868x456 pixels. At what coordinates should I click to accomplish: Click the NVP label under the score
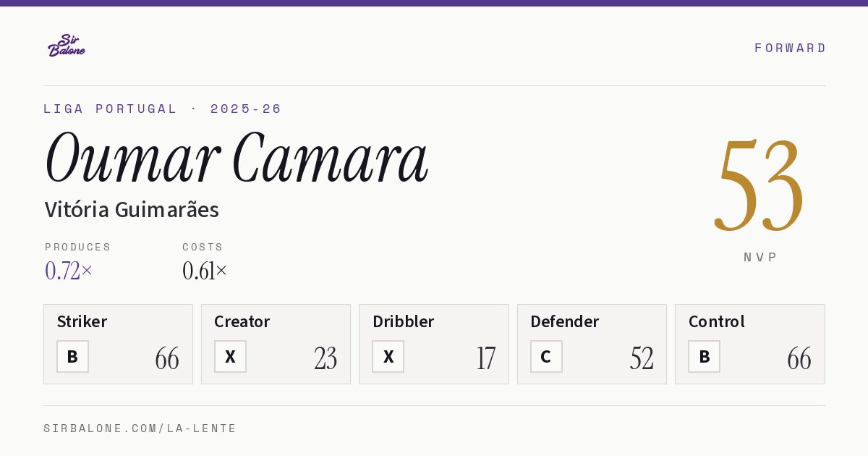760,257
